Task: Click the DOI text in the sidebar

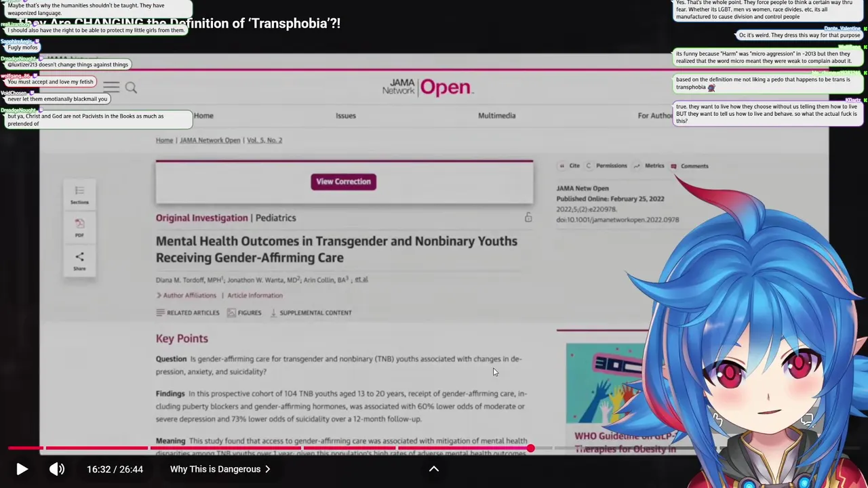Action: [x=618, y=220]
